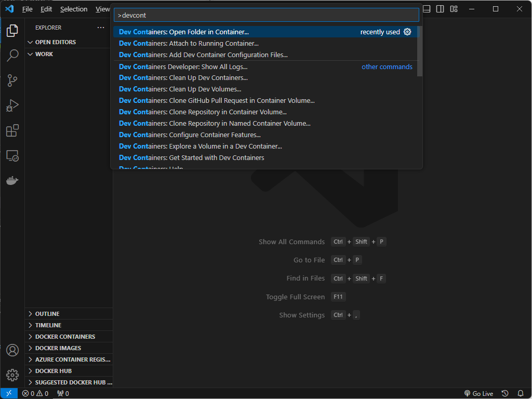Open the Search view icon
The width and height of the screenshot is (532, 399).
[12, 55]
